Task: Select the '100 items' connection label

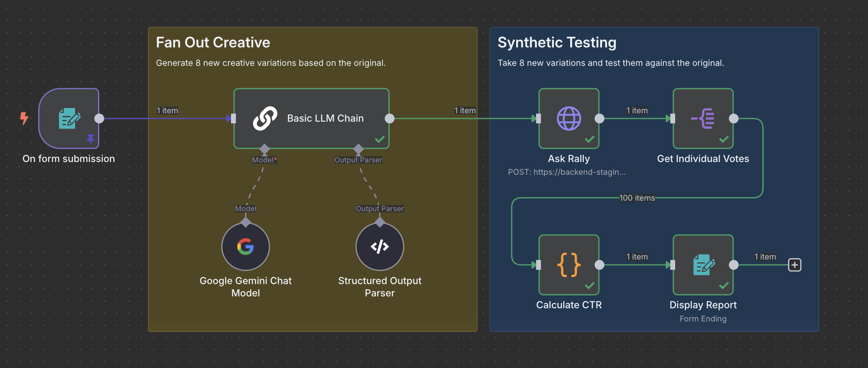Action: tap(637, 198)
